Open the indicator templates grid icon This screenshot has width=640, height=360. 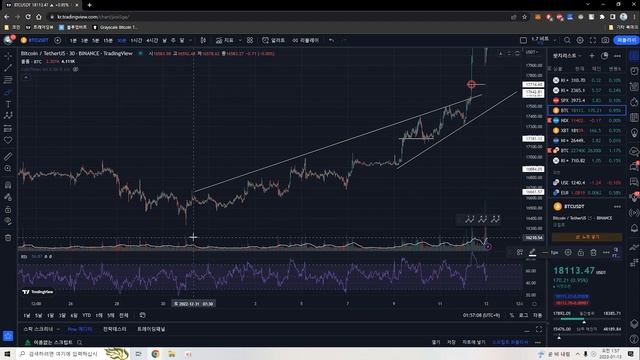250,40
